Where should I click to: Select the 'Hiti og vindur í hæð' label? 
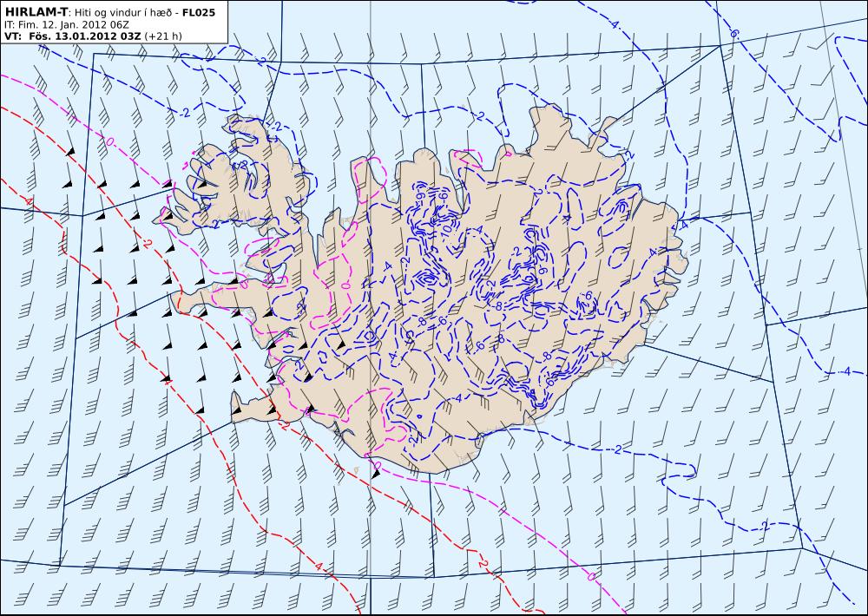coord(122,12)
